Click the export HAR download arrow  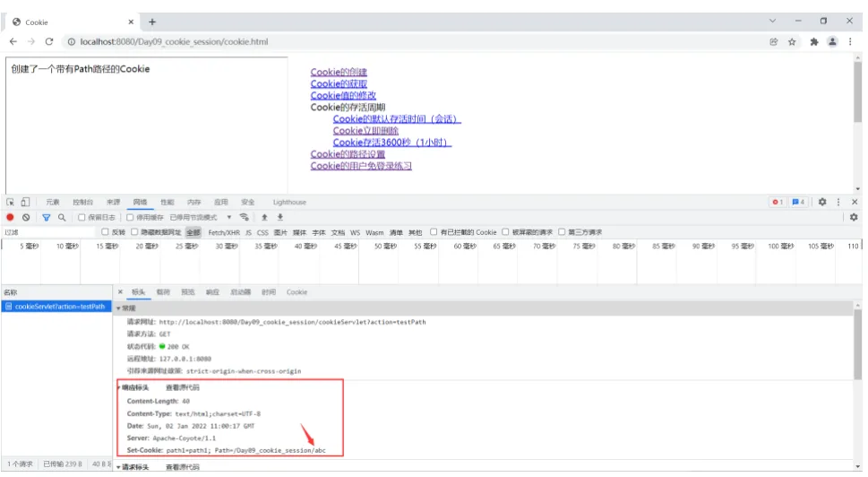coord(280,217)
